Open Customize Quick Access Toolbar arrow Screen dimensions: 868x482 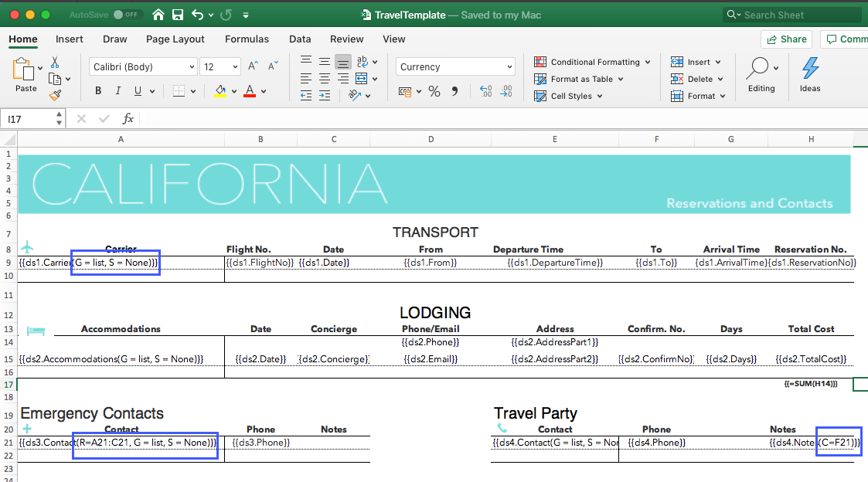click(246, 15)
